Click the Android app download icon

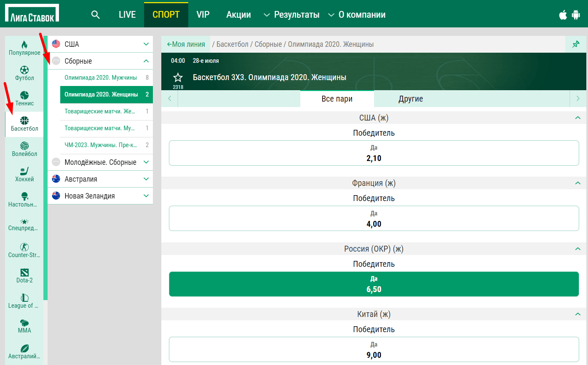coord(576,15)
